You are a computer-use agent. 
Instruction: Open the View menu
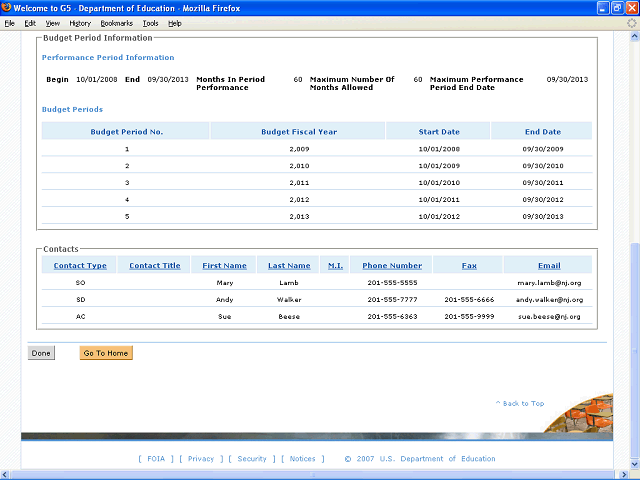point(52,22)
